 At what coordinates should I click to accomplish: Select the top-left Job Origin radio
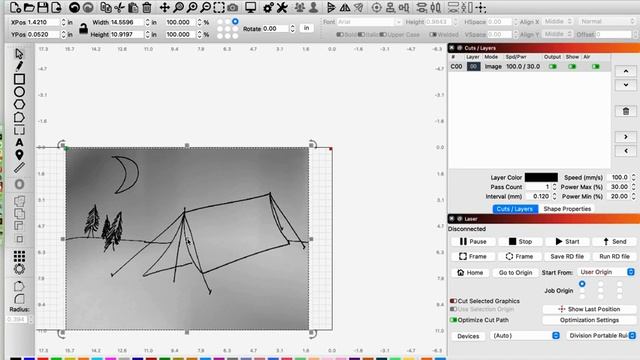pyautogui.click(x=582, y=284)
